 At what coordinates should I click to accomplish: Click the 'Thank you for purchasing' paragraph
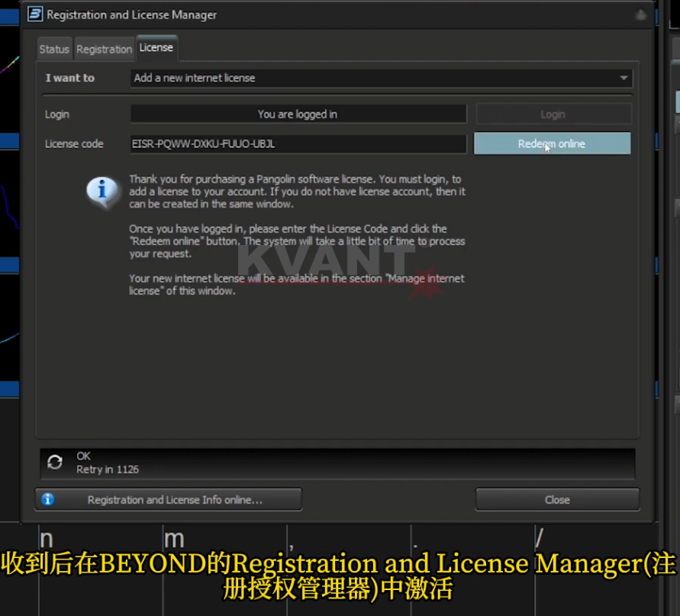pyautogui.click(x=297, y=192)
